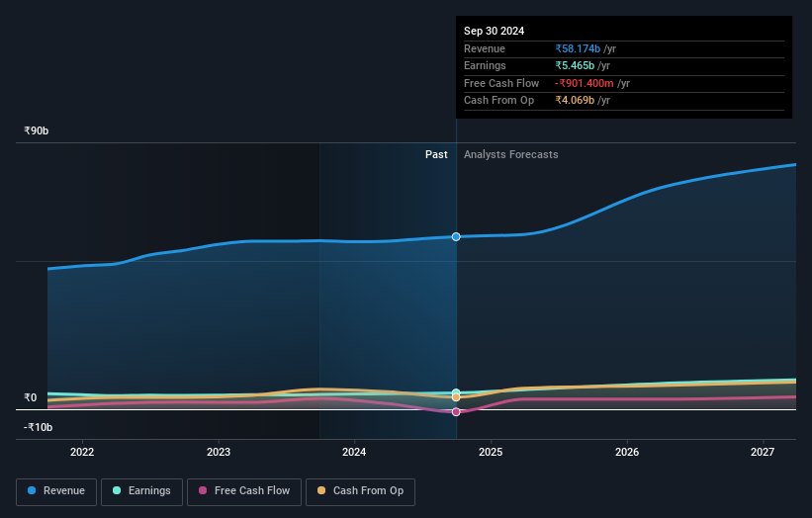The image size is (812, 518).
Task: Click the 2027 x-axis label
Action: pos(763,452)
